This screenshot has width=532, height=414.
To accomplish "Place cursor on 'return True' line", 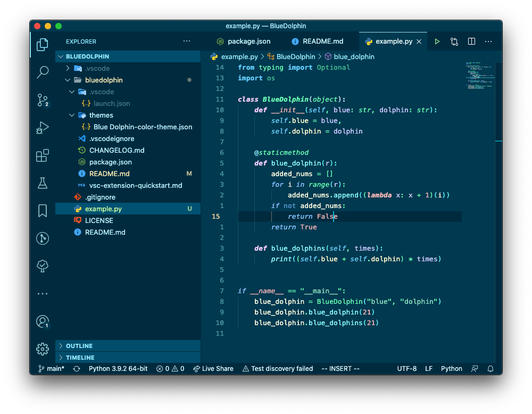I will pos(294,227).
